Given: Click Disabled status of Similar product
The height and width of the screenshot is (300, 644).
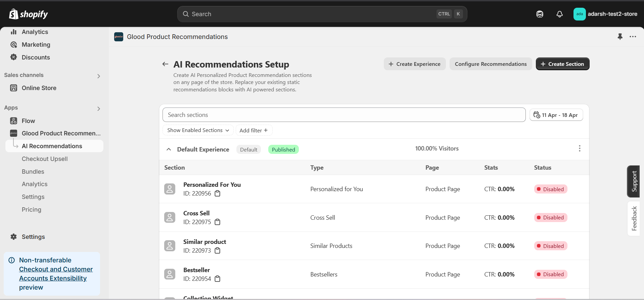Looking at the screenshot, I should pyautogui.click(x=551, y=246).
